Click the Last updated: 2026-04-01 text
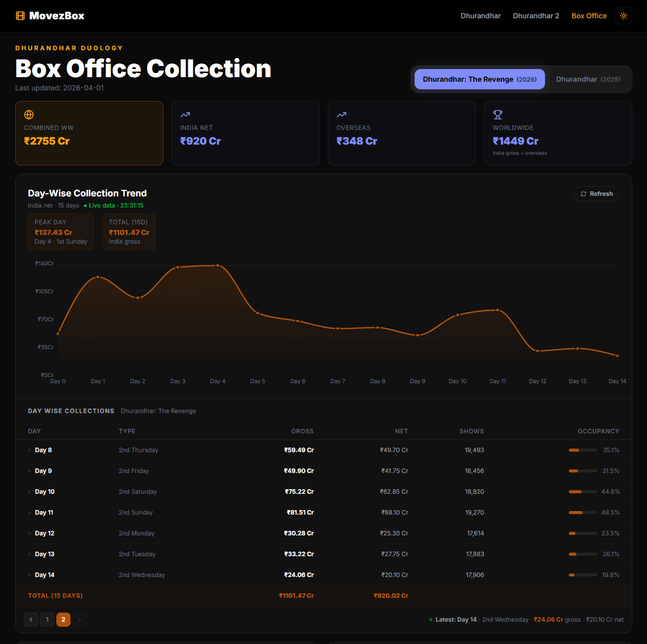 [x=59, y=88]
